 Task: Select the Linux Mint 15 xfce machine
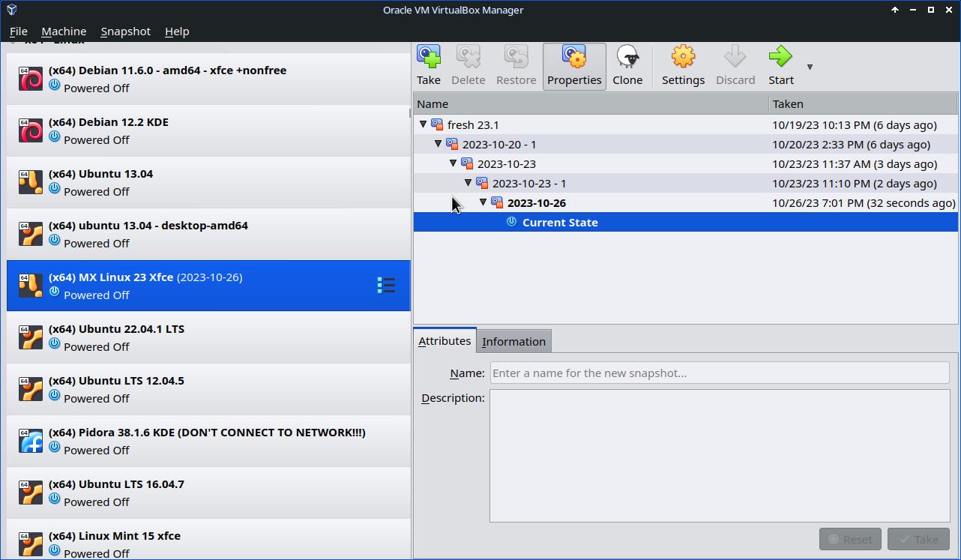point(208,540)
